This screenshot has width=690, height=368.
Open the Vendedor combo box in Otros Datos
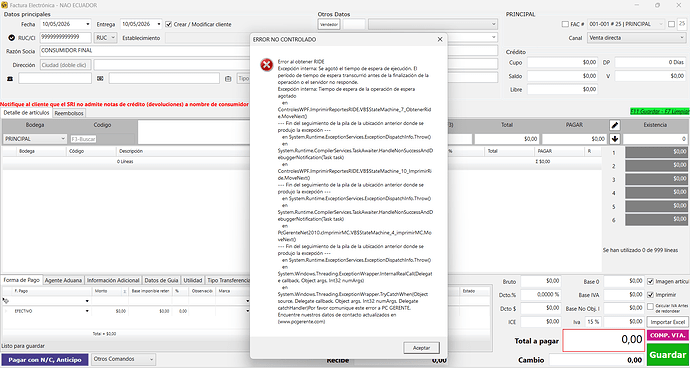pos(433,24)
